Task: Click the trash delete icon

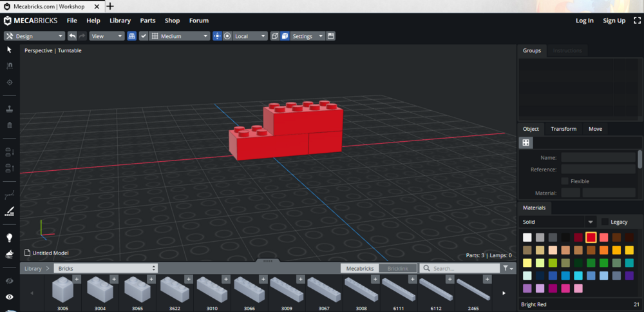Action: 10,125
